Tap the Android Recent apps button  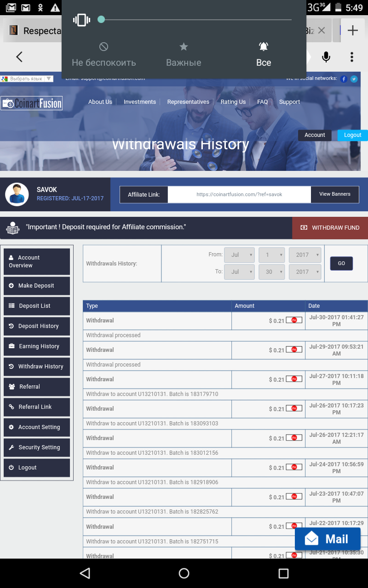(283, 573)
